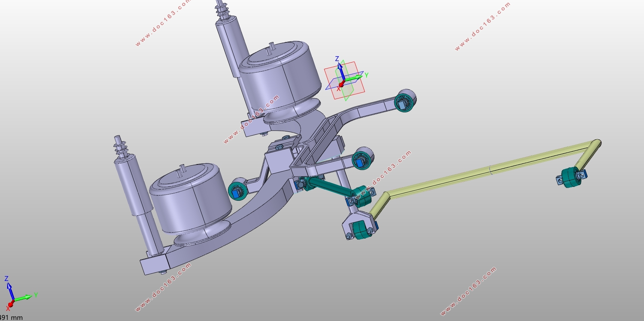Click the 491 mm scale readout

[x=12, y=318]
